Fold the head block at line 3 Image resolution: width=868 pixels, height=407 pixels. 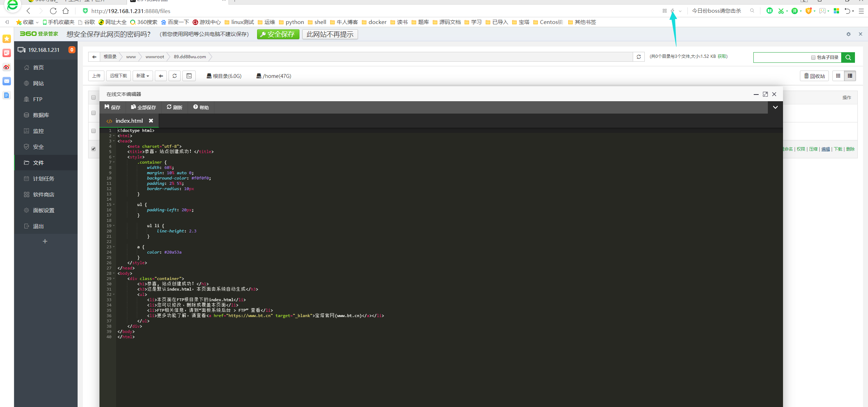point(114,141)
